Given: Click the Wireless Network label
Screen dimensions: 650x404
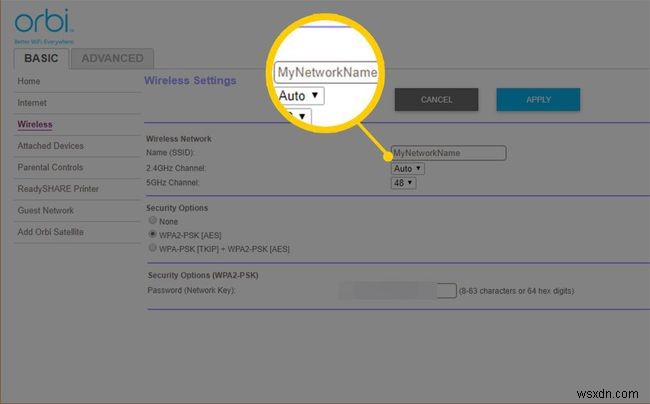Looking at the screenshot, I should coord(179,139).
